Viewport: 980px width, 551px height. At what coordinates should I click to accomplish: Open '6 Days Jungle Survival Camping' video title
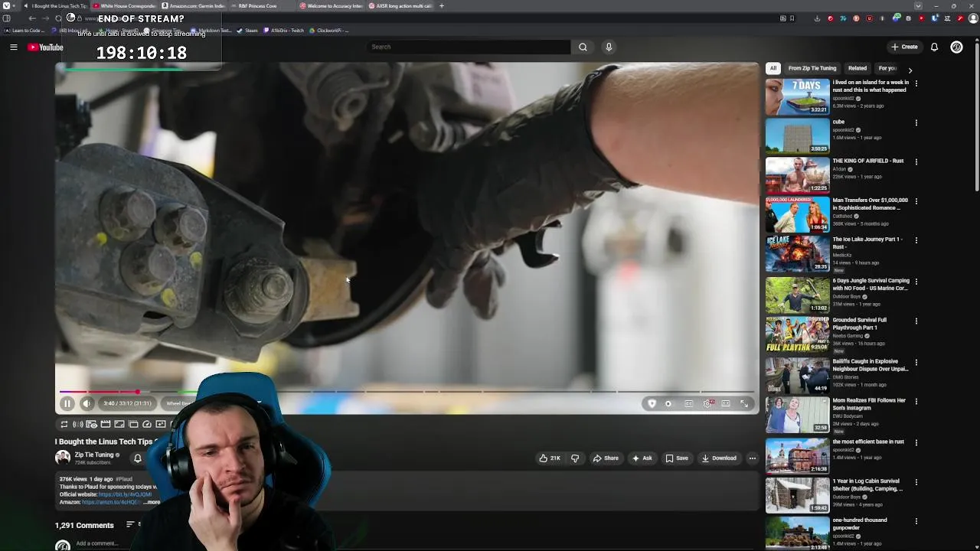(871, 284)
